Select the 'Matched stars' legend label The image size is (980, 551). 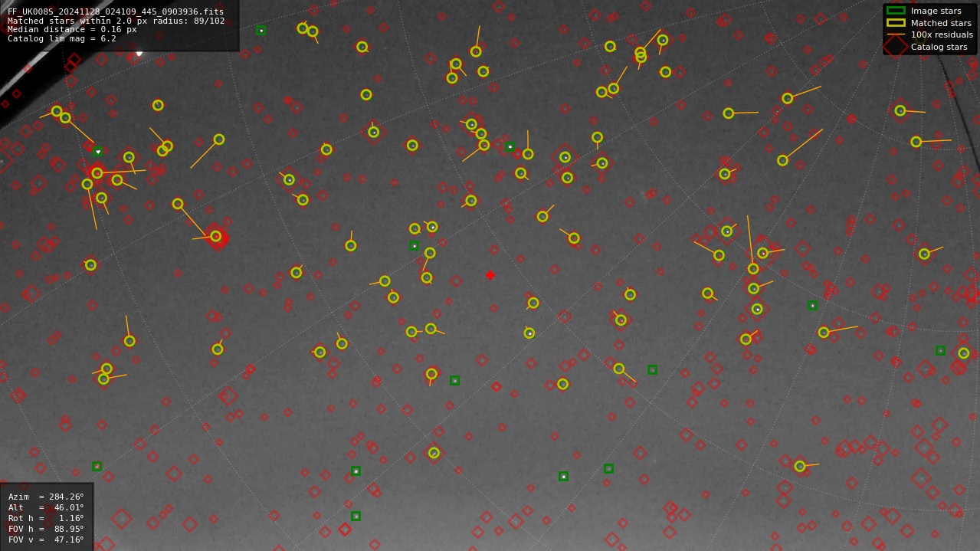(x=941, y=23)
